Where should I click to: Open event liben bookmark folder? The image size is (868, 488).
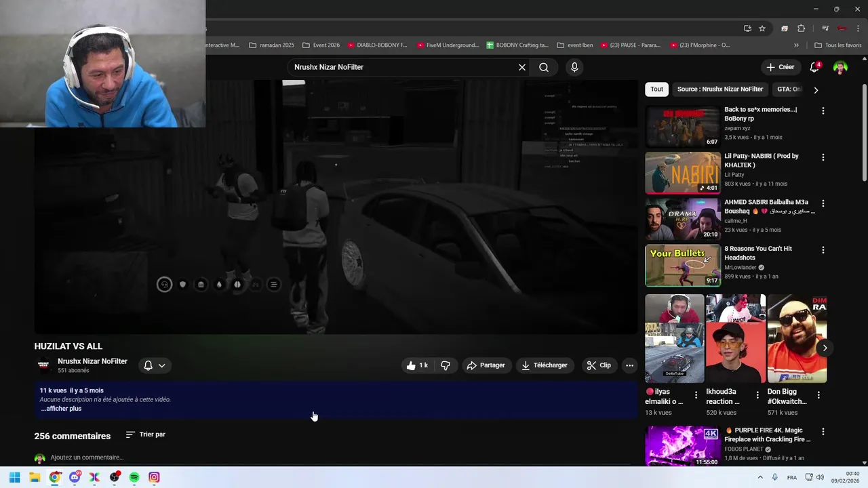click(x=574, y=45)
